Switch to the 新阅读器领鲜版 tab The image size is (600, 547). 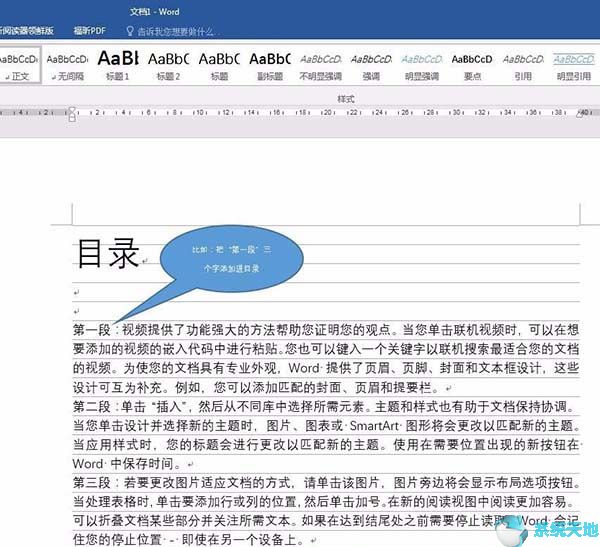(x=27, y=31)
